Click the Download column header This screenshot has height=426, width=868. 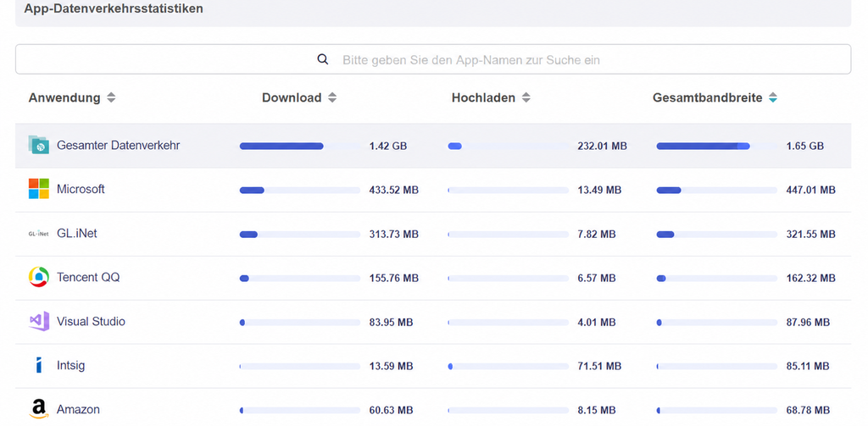coord(292,98)
